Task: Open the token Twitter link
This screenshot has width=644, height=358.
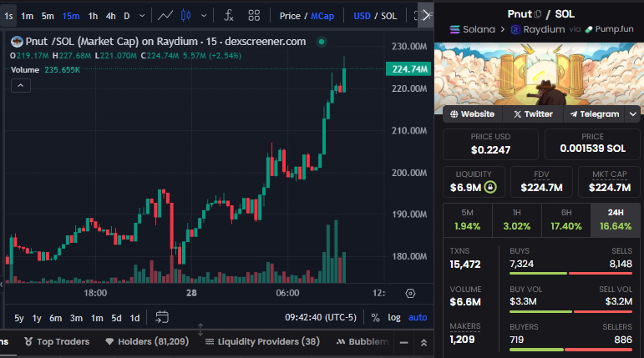Action: click(x=533, y=114)
